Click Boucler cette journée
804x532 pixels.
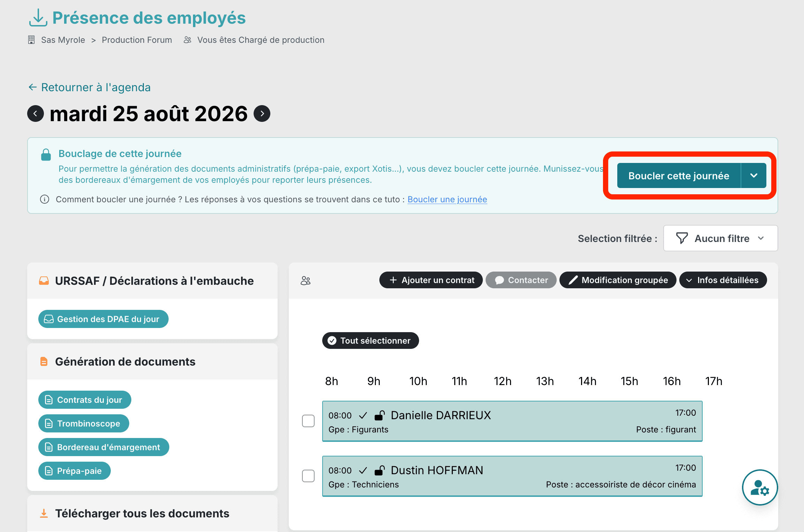pos(679,175)
